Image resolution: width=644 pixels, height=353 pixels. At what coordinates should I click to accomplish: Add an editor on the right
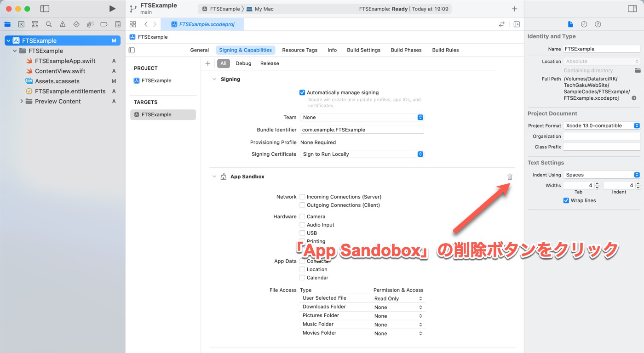(x=517, y=24)
